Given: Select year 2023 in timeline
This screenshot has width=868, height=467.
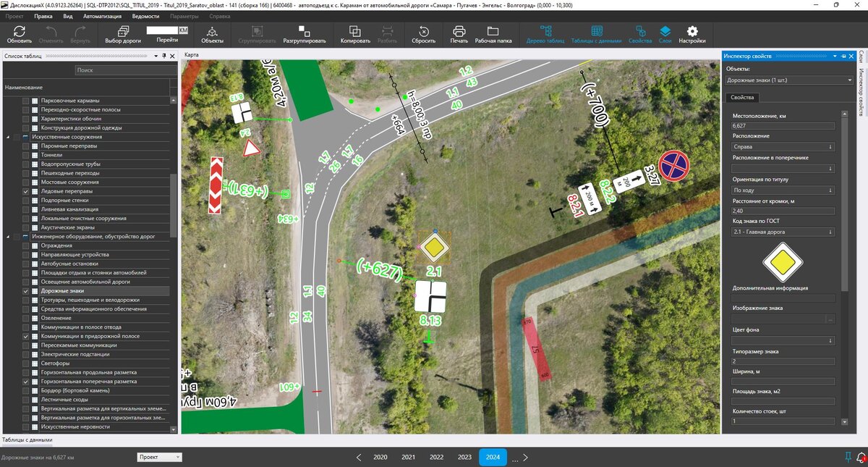Looking at the screenshot, I should [465, 457].
